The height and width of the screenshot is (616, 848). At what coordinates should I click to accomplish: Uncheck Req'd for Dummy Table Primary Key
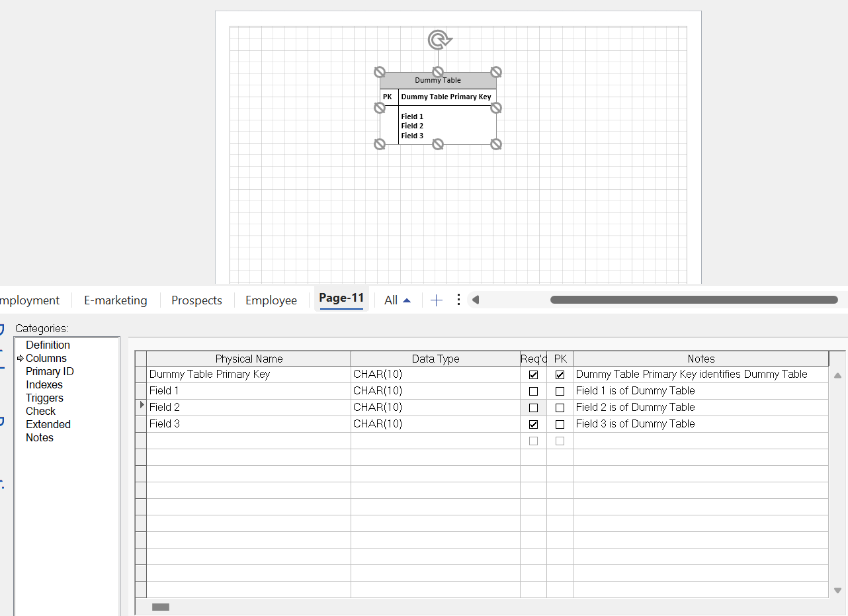click(x=534, y=374)
